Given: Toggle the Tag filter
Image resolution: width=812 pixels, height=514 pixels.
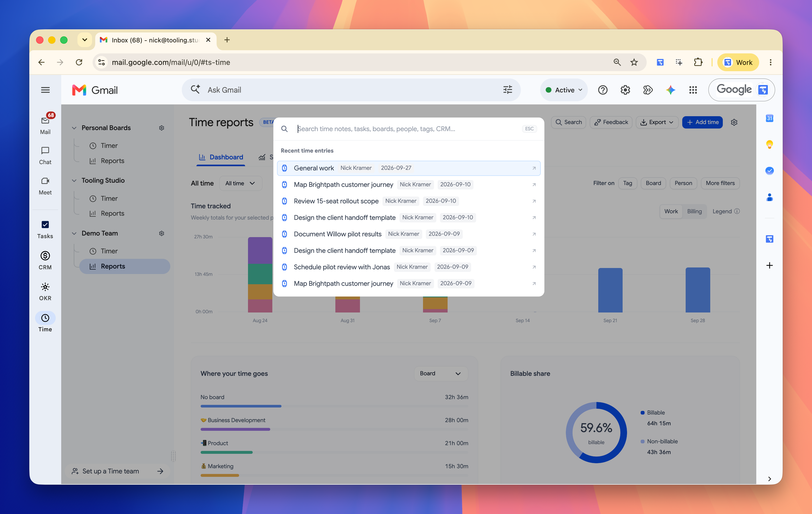Looking at the screenshot, I should tap(628, 183).
